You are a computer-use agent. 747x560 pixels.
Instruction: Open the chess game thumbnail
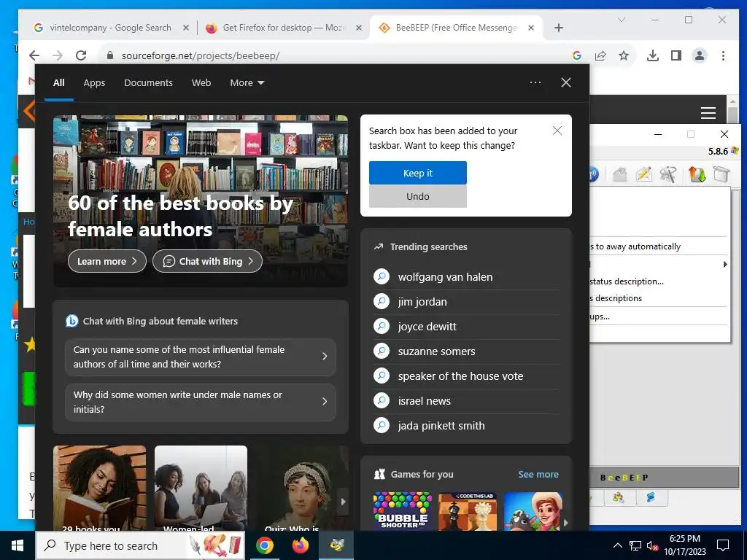(x=468, y=511)
